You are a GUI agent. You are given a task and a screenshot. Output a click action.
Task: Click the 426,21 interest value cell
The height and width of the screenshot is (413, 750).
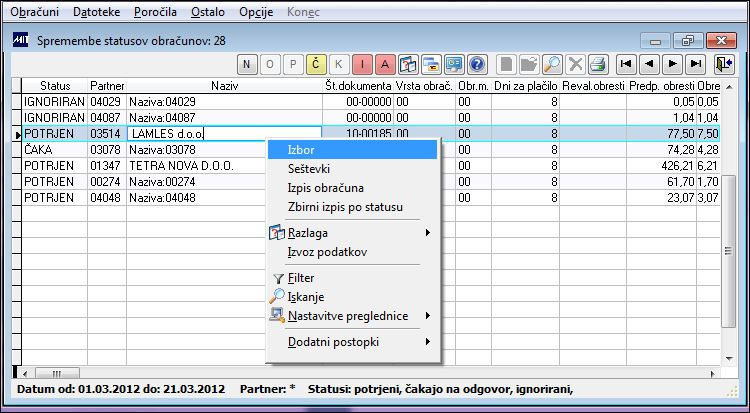click(661, 166)
